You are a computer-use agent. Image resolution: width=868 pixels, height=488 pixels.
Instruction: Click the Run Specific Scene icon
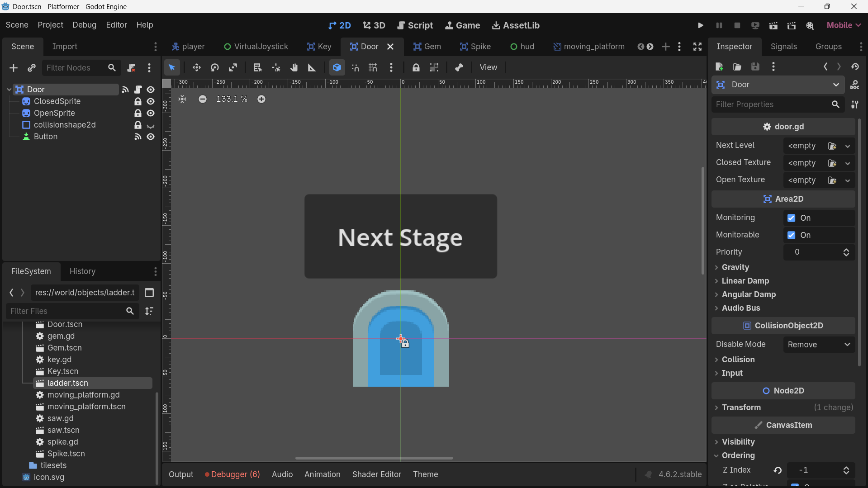click(x=791, y=25)
